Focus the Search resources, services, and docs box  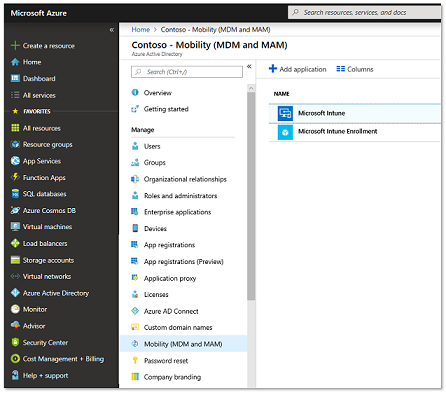pos(364,13)
